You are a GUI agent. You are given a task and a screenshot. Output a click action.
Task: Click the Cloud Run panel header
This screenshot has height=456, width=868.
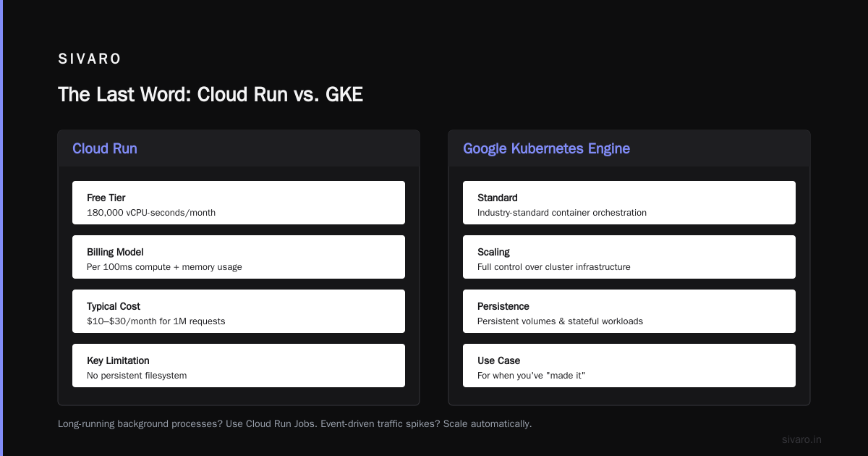coord(239,148)
